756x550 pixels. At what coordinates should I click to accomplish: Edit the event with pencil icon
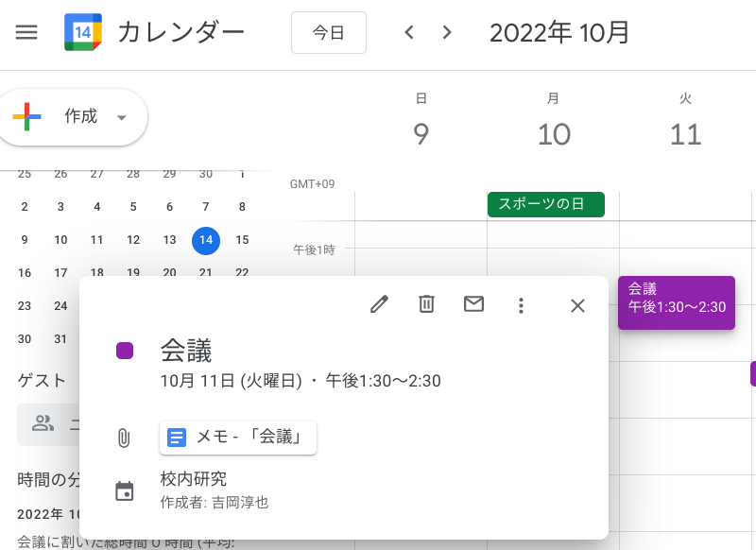pos(379,304)
